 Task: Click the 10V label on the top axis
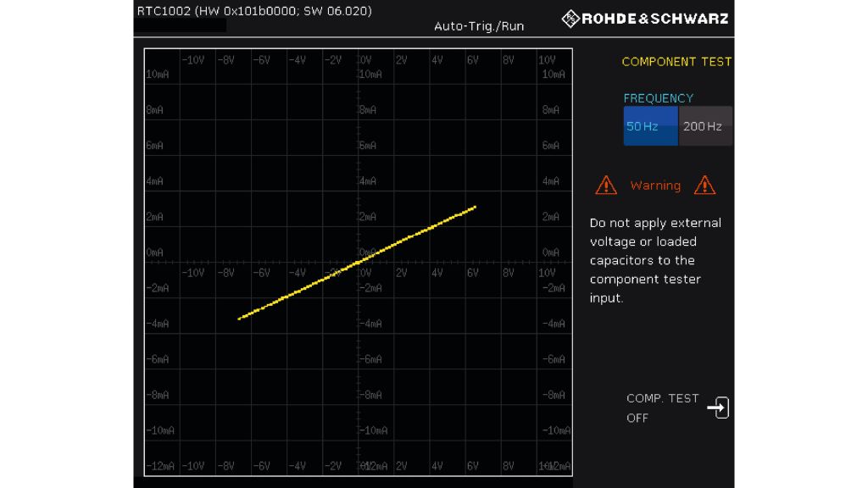coord(547,60)
